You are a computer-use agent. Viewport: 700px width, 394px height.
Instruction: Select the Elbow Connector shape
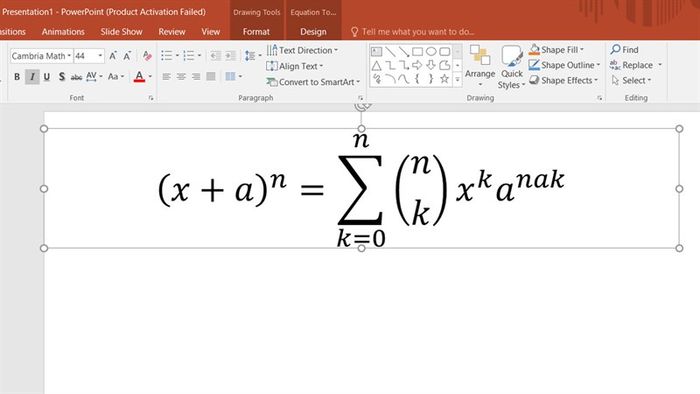390,66
